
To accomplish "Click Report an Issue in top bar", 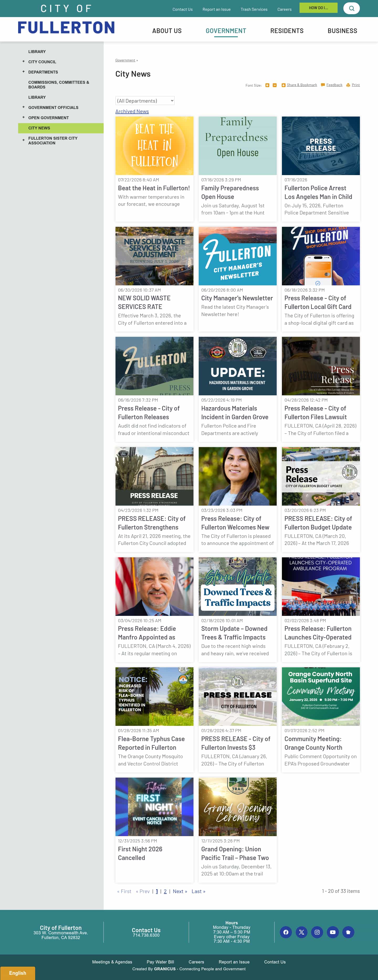I will click(216, 9).
